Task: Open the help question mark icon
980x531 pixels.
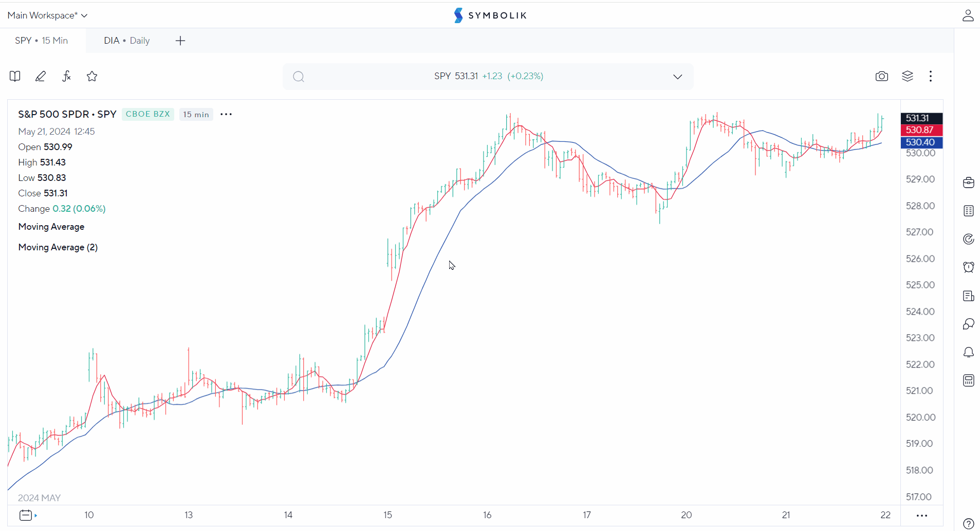Action: pyautogui.click(x=969, y=524)
